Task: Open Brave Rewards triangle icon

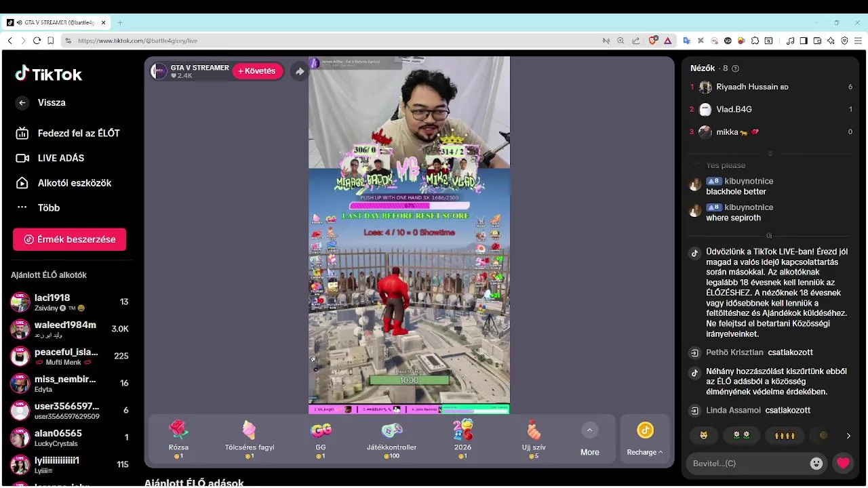Action: 667,41
